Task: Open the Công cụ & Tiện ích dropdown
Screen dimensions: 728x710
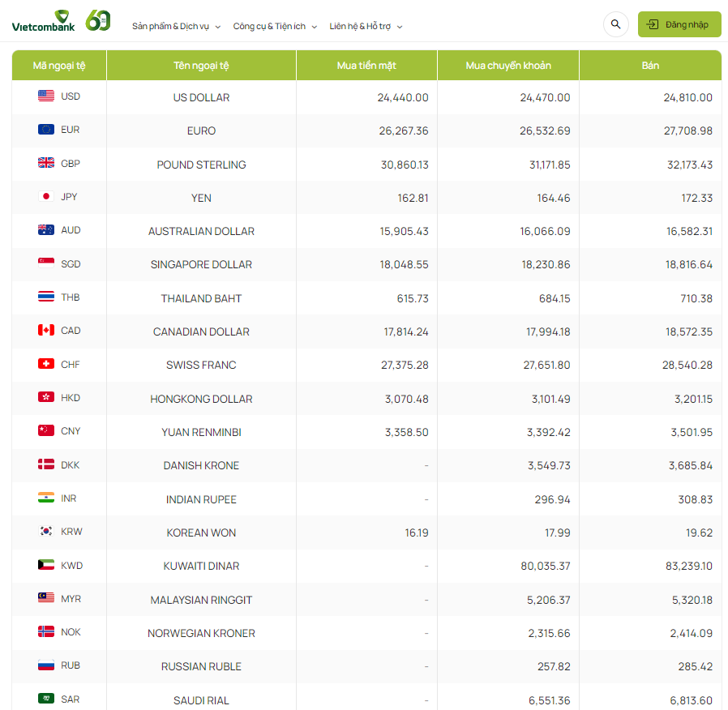Action: 275,26
